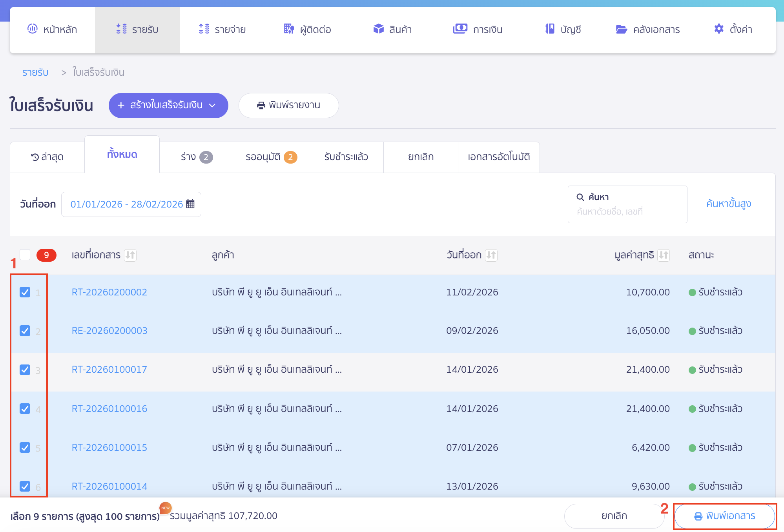Uncheck the checkbox for RT-20260100017 row
Viewport: 784px width, 532px height.
25,370
